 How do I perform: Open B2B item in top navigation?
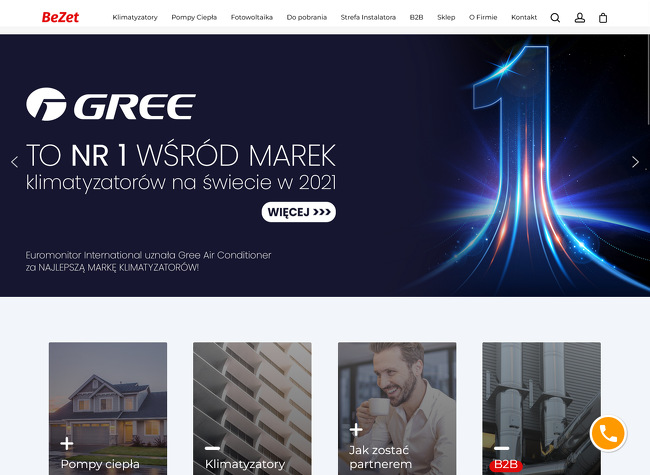tap(416, 17)
